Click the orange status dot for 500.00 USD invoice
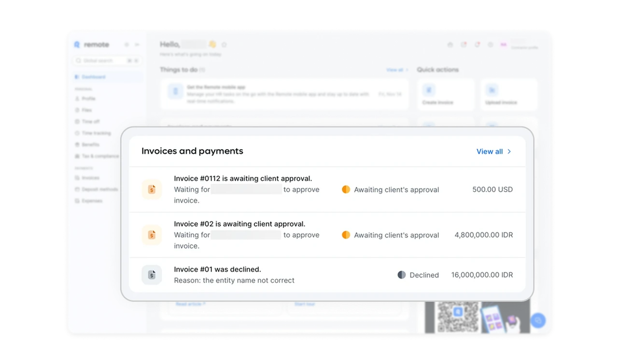 coord(346,189)
